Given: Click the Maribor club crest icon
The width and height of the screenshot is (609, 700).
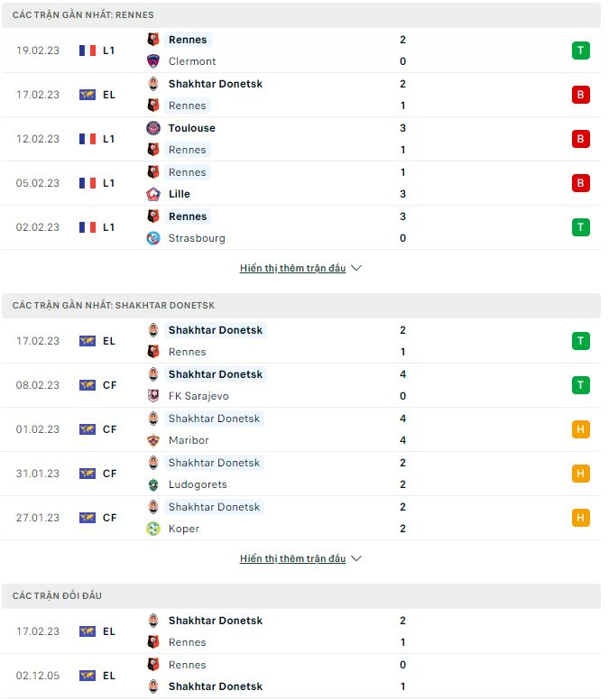Looking at the screenshot, I should click(153, 440).
